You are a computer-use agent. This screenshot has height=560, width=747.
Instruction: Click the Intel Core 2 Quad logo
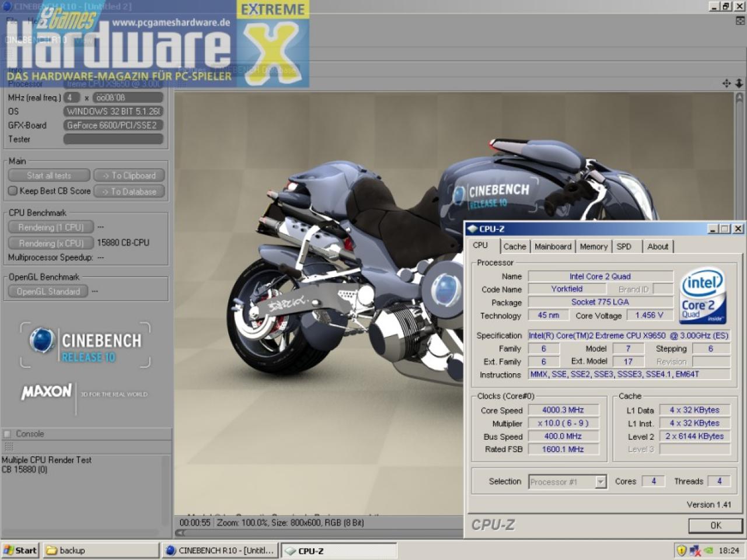(x=704, y=296)
